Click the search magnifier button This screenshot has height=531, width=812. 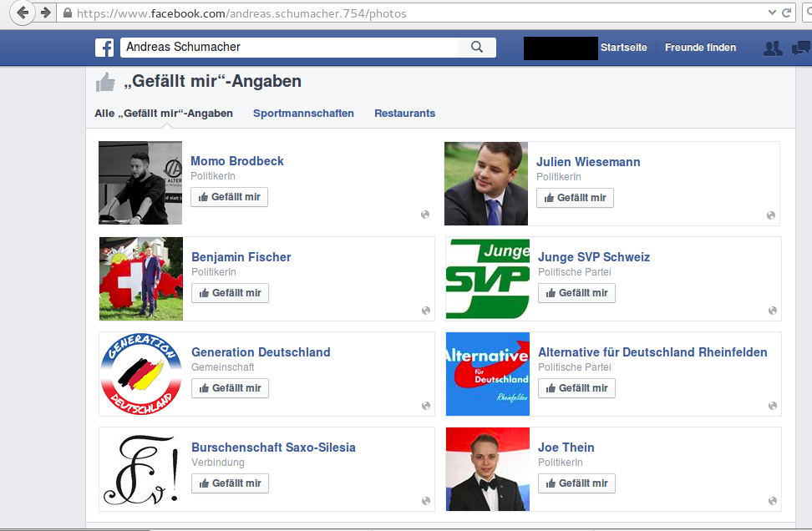477,47
